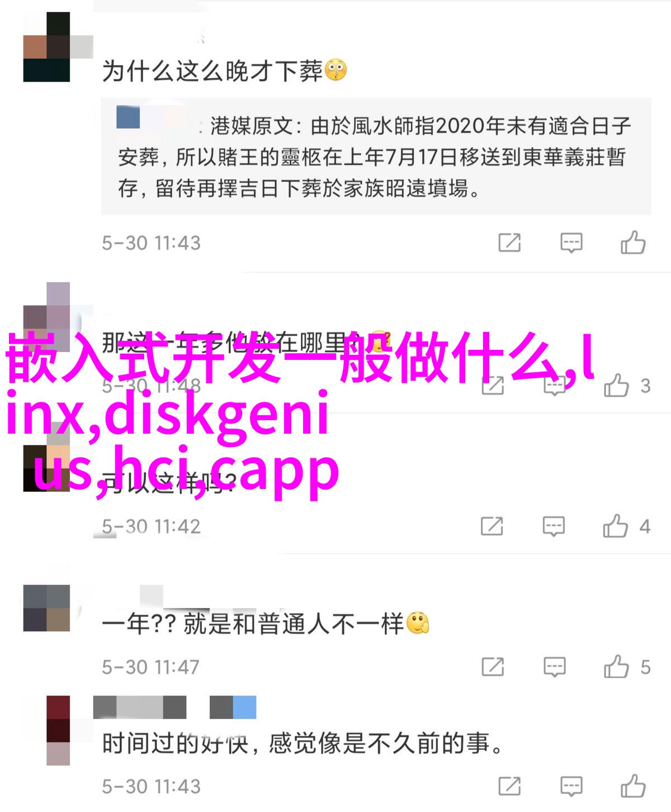The image size is (671, 812).
Task: Open the quoted 港媒原文 reply box
Action: [x=376, y=157]
